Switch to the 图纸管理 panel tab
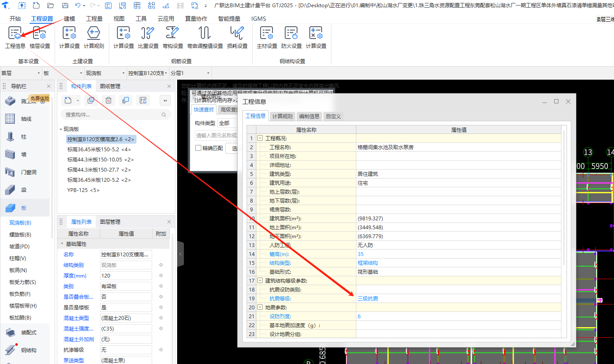The image size is (614, 364). click(x=110, y=86)
